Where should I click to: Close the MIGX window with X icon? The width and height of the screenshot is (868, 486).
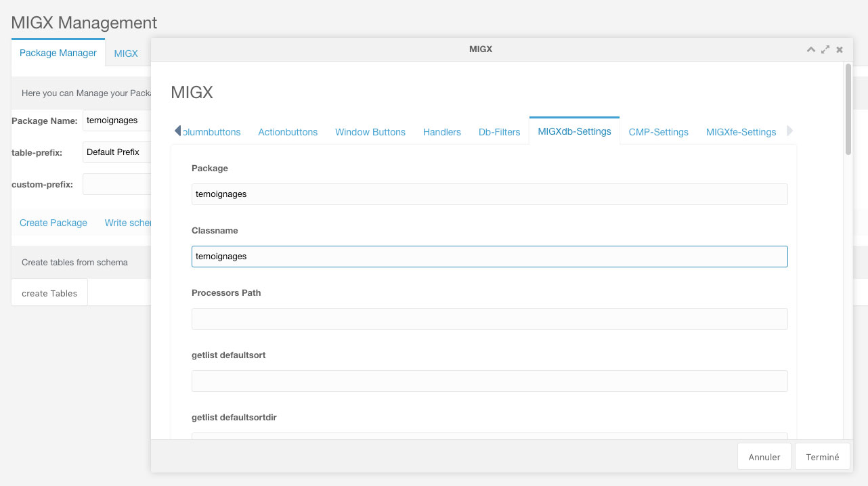(x=840, y=49)
